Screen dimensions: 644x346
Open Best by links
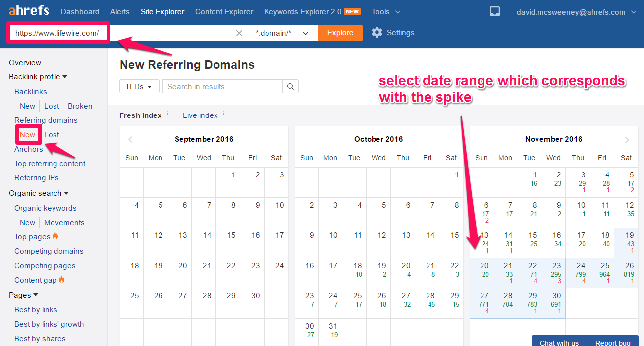click(36, 310)
